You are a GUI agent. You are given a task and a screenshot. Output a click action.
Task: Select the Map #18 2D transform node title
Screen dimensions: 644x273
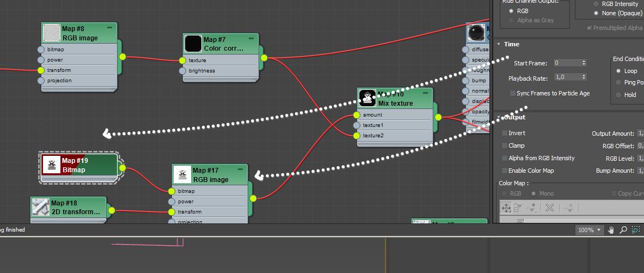coord(76,208)
